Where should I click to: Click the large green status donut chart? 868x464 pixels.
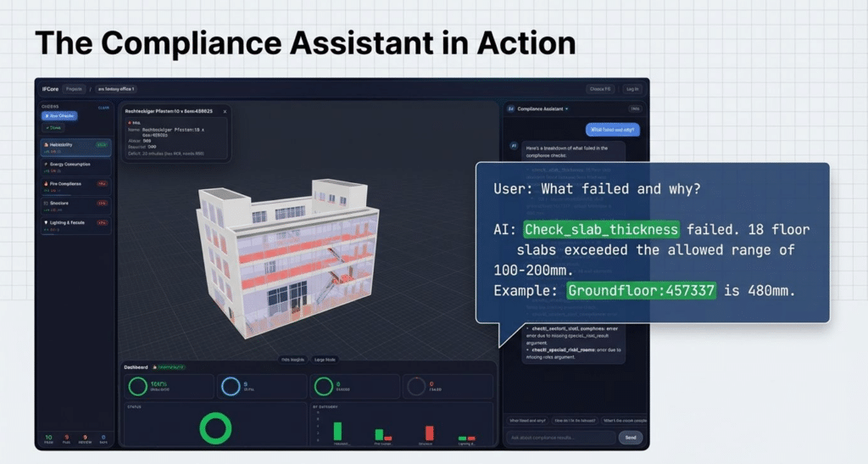(x=215, y=428)
